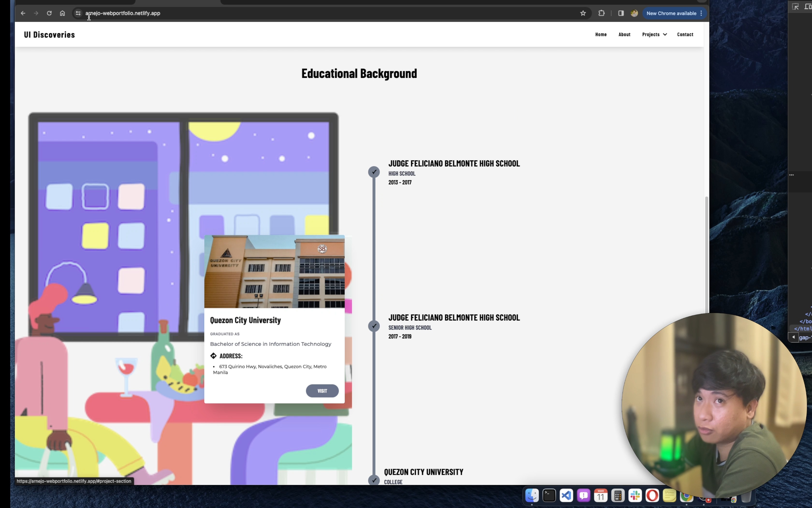Click the 2013 - 2017 high school checkmark marker

[374, 172]
